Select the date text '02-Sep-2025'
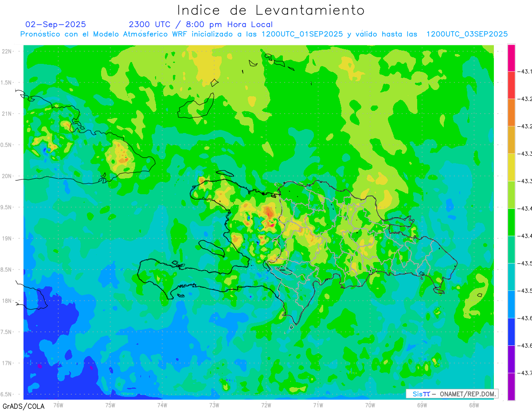The width and height of the screenshot is (532, 411). [x=56, y=24]
